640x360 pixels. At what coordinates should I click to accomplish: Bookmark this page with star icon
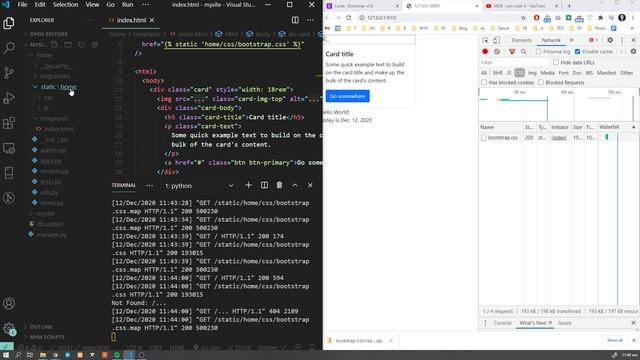[523, 18]
